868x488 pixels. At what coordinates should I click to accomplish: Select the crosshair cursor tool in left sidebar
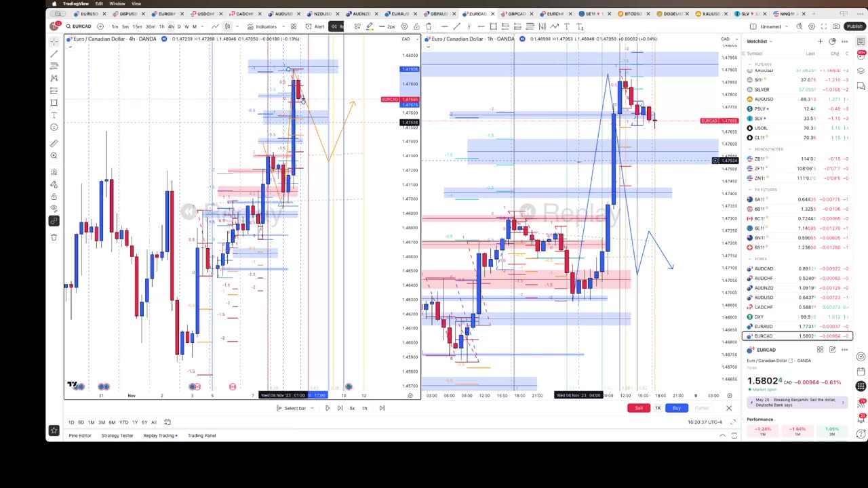[x=54, y=41]
